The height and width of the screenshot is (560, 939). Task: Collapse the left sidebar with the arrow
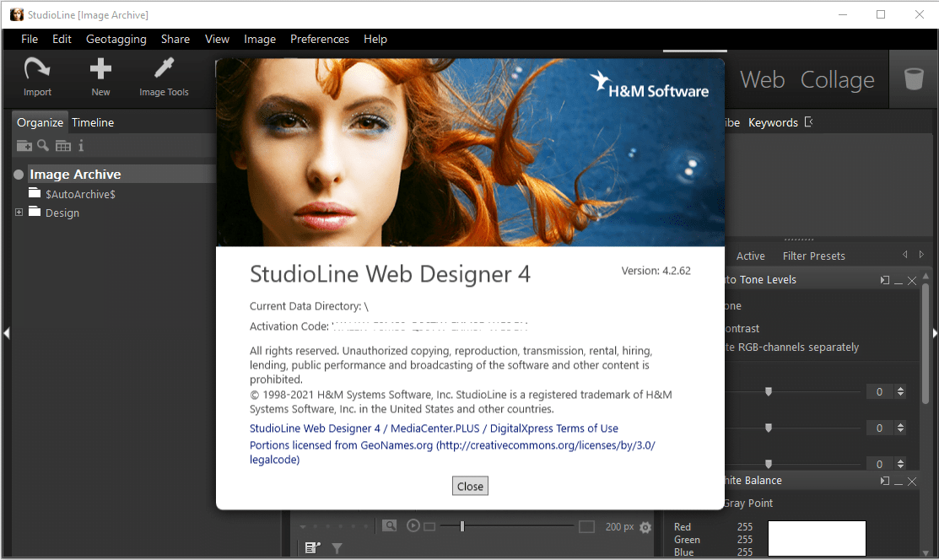(6, 332)
